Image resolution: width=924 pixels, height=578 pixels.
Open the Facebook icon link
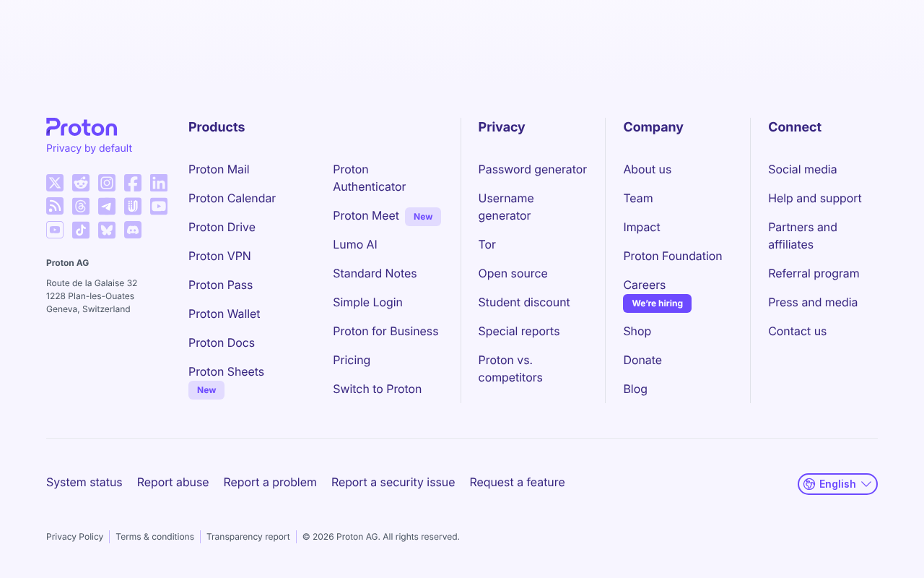coord(133,183)
